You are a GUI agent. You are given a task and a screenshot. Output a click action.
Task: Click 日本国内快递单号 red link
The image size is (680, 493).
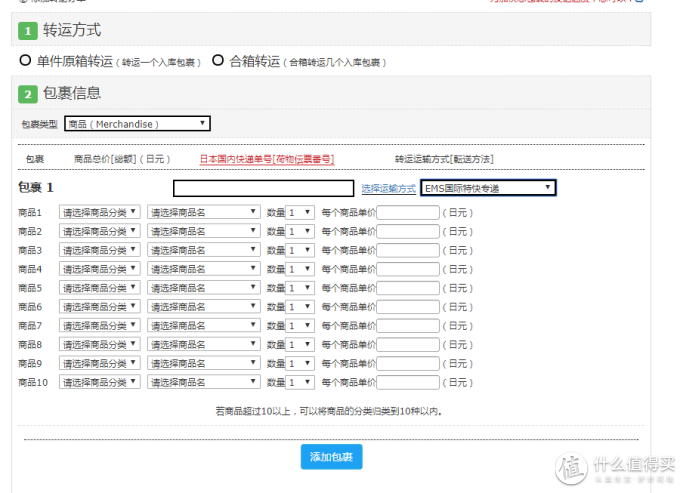tap(267, 159)
